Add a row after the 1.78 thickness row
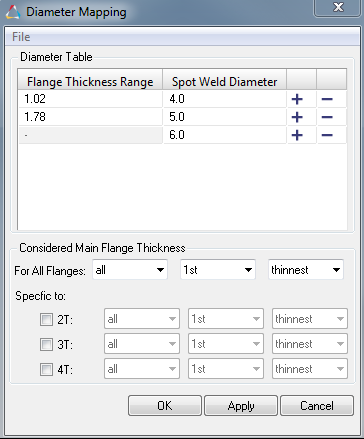This screenshot has height=439, width=364. coord(297,117)
